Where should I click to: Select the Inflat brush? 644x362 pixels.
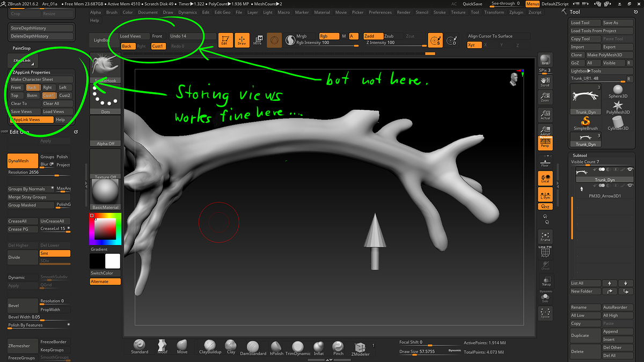pyautogui.click(x=319, y=347)
